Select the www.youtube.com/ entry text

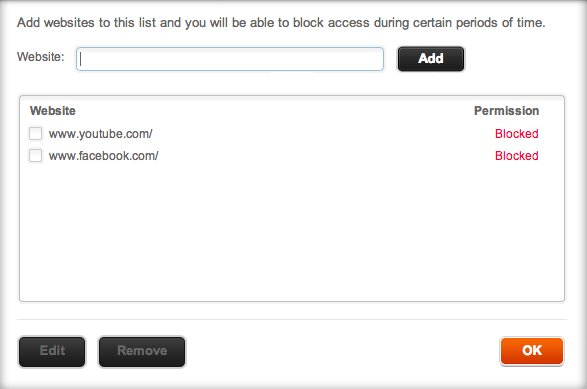tap(100, 134)
